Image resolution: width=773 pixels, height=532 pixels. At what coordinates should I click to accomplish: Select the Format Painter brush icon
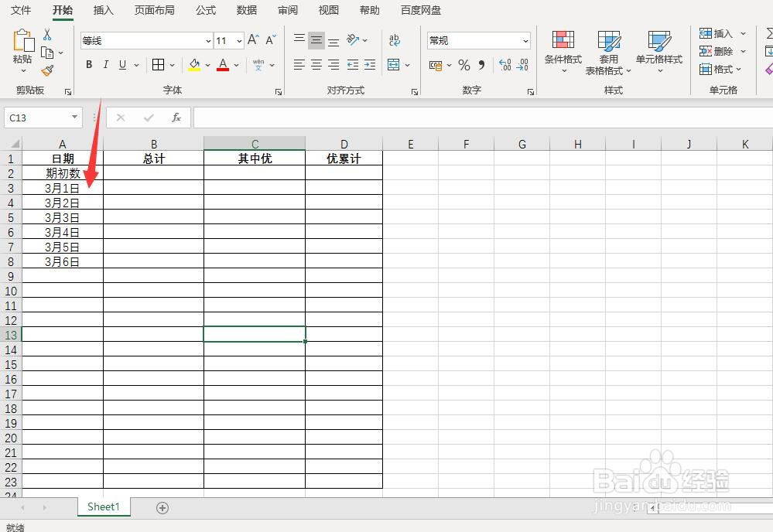[x=47, y=71]
